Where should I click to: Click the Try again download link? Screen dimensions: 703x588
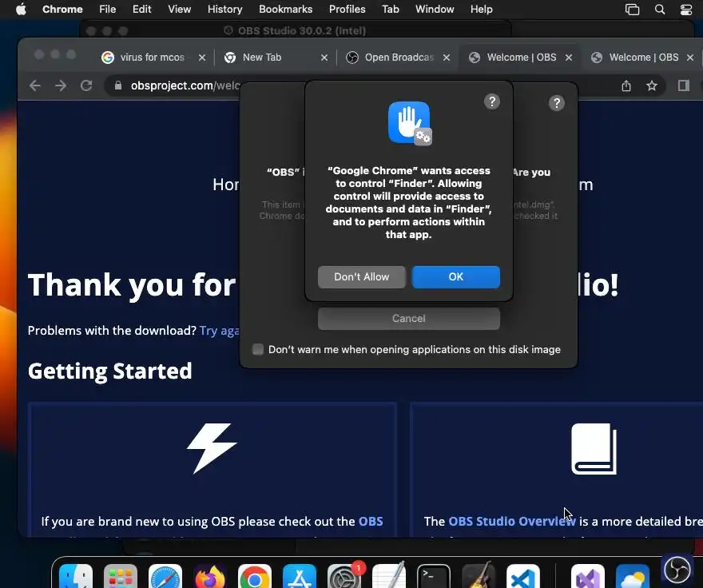220,331
